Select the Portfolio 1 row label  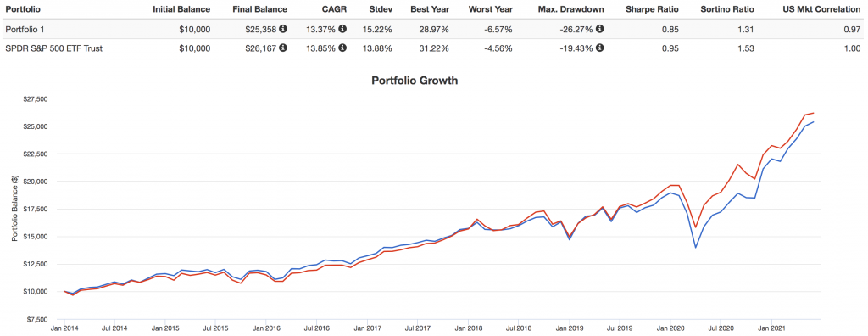tap(22, 28)
